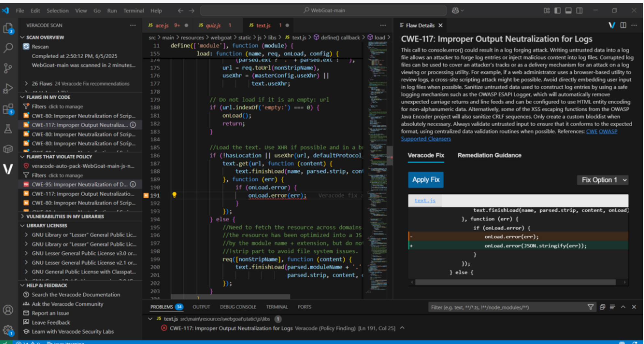Open the Copilot chat icon in title bar
The height and width of the screenshot is (344, 644).
tap(455, 11)
